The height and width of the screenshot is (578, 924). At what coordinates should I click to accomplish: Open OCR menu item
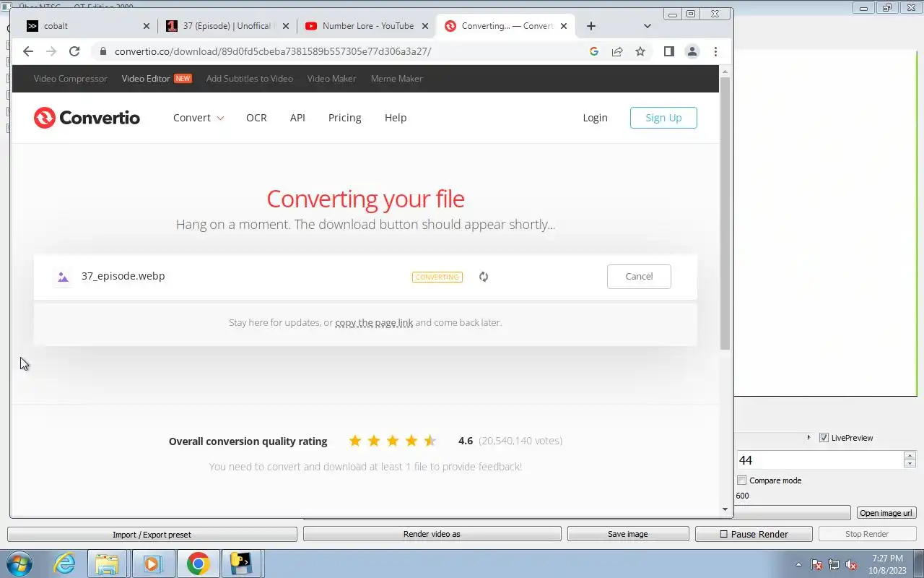click(x=256, y=118)
